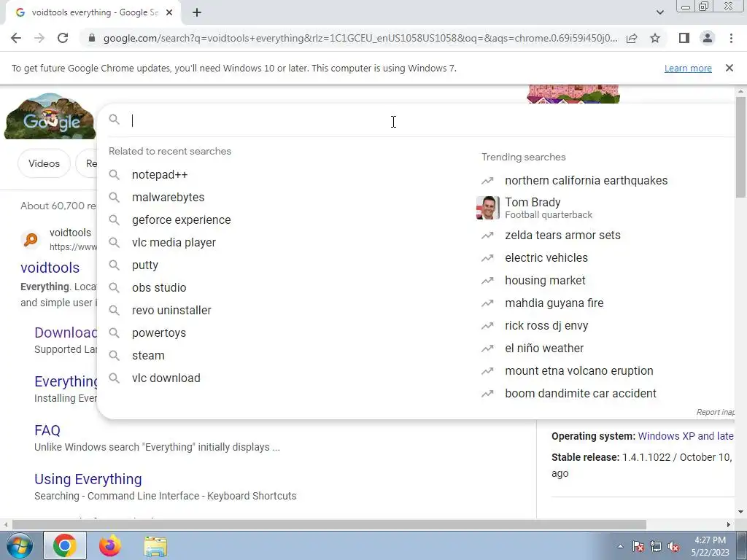Launch Firefox from the taskbar
This screenshot has width=747, height=560.
[110, 545]
